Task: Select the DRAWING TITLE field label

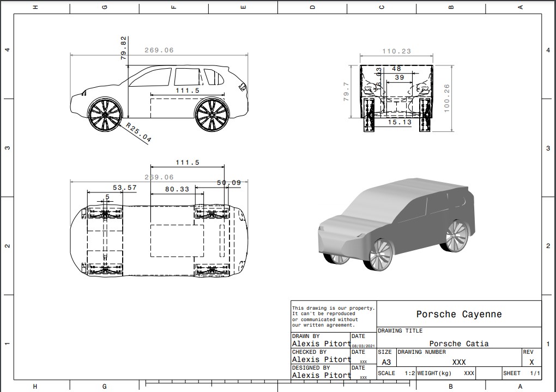Action: click(x=400, y=330)
